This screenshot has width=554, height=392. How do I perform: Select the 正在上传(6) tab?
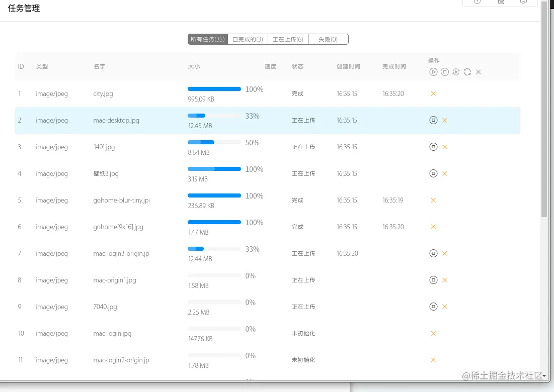288,39
